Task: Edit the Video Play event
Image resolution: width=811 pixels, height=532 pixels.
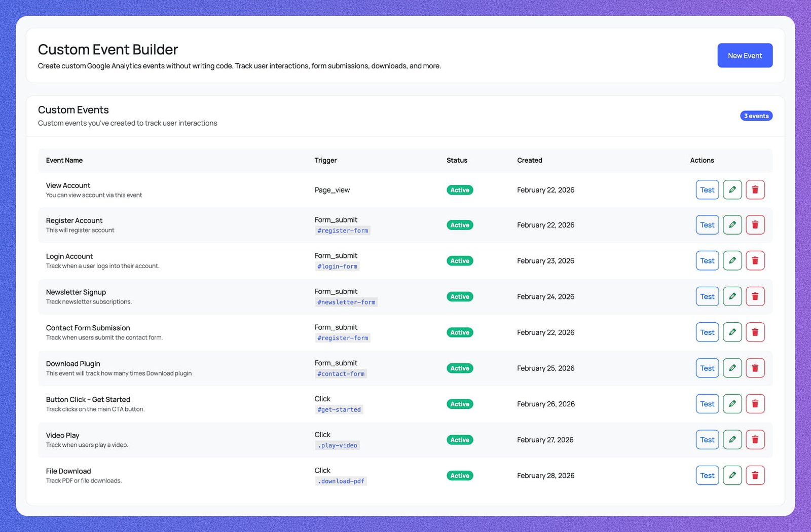Action: pyautogui.click(x=732, y=439)
